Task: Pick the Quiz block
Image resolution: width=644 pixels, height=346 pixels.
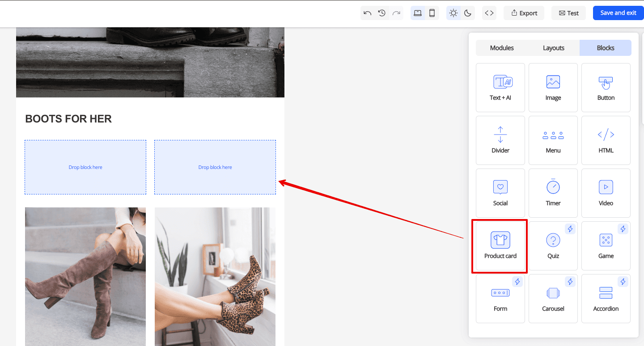Action: tap(553, 246)
